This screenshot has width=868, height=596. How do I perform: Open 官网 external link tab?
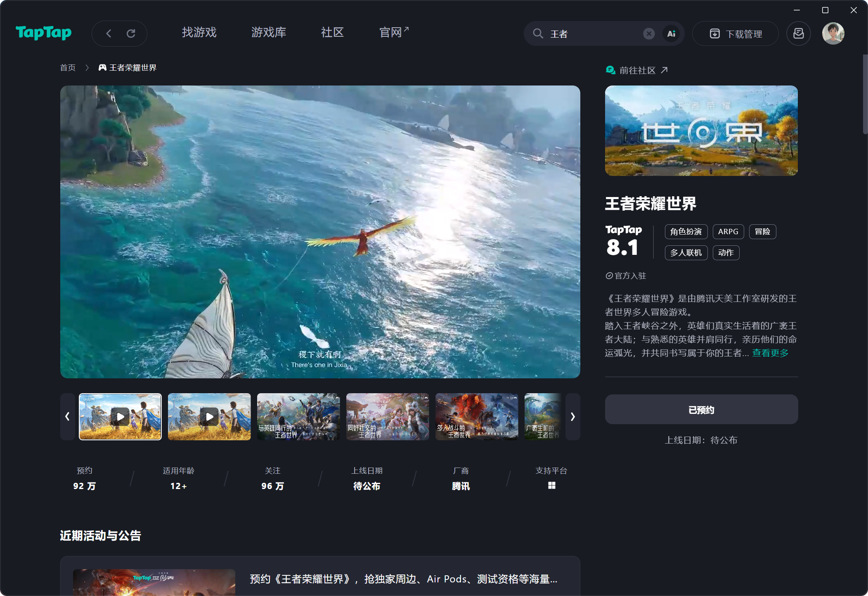tap(394, 33)
